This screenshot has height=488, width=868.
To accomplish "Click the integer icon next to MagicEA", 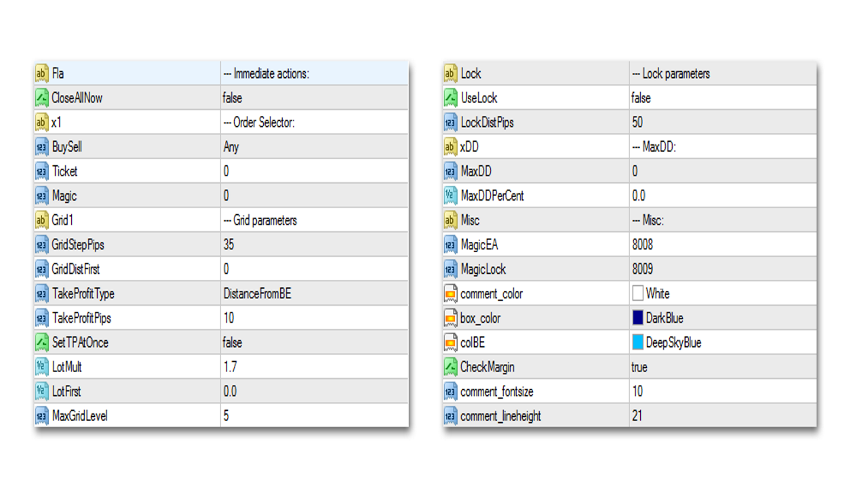I will tap(450, 245).
